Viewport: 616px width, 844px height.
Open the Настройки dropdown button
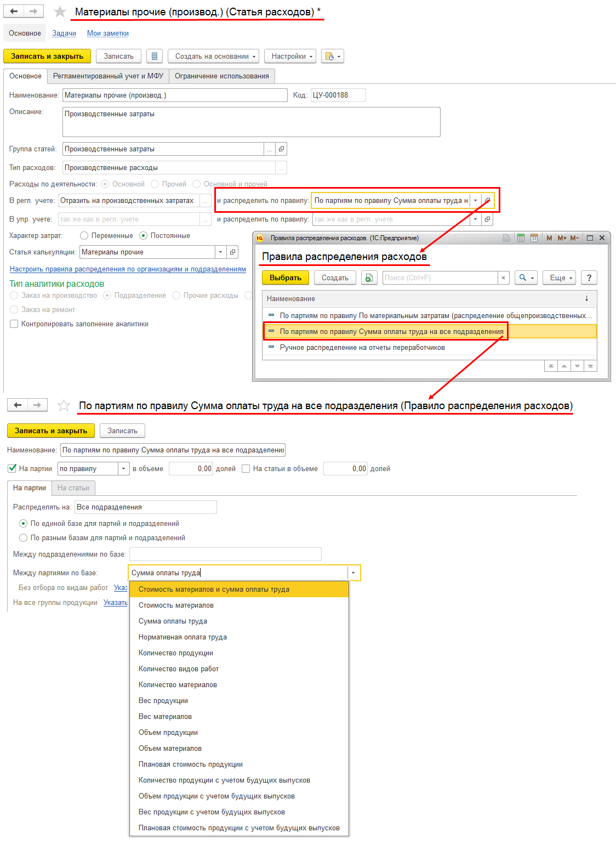point(289,56)
